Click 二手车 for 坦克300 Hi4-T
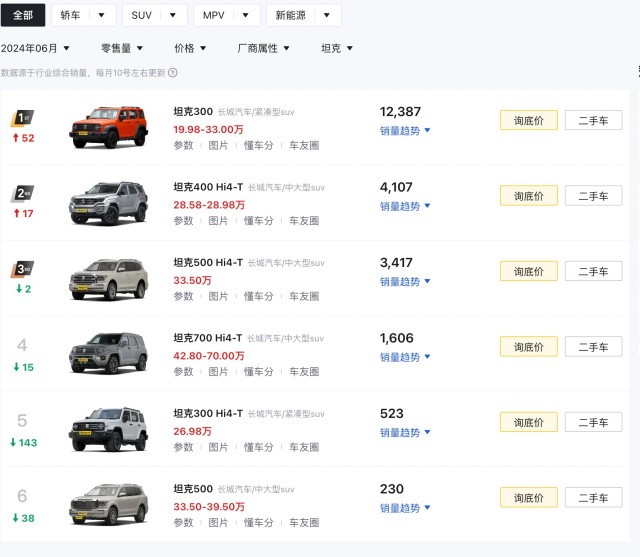 (593, 422)
